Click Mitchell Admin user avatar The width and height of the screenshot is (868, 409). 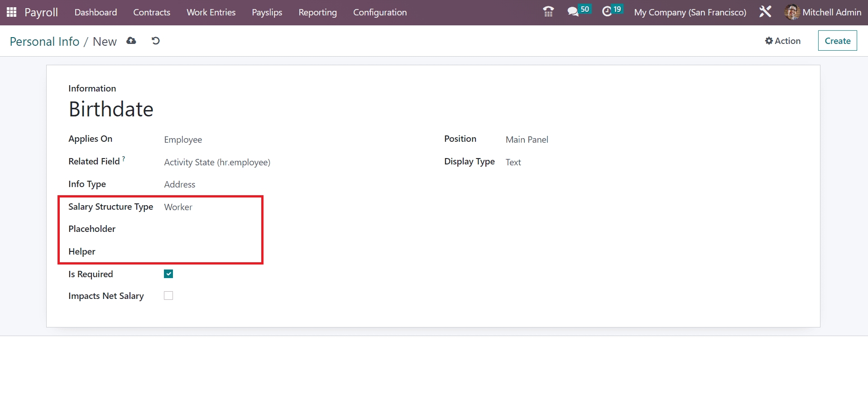[x=791, y=12]
